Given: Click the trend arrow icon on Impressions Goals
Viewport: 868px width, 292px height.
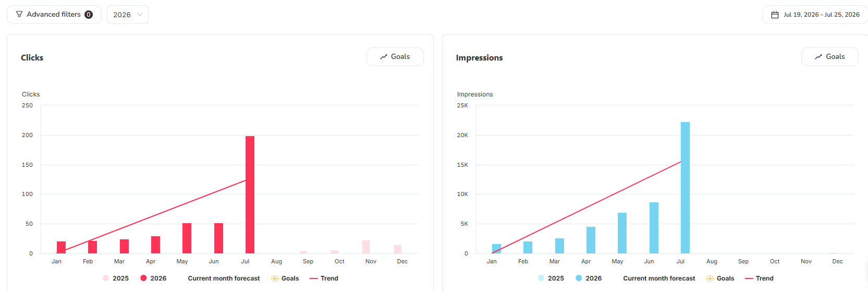Looking at the screenshot, I should click(x=818, y=57).
